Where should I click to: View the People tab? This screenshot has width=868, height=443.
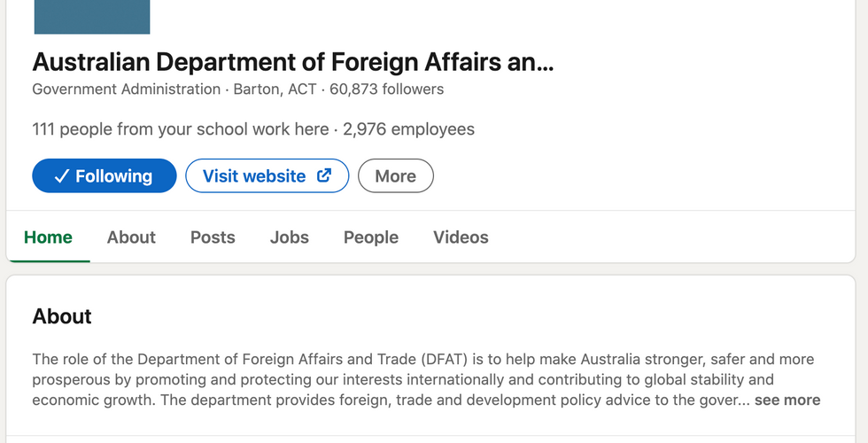371,237
